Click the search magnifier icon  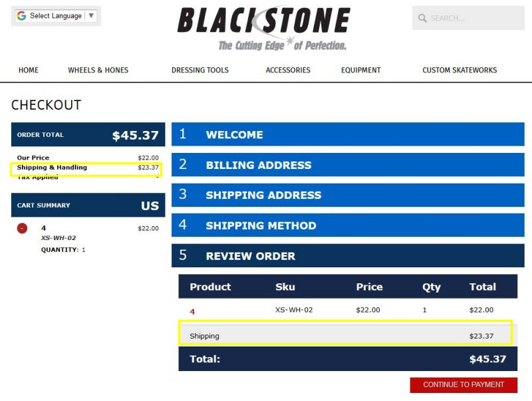pos(423,18)
